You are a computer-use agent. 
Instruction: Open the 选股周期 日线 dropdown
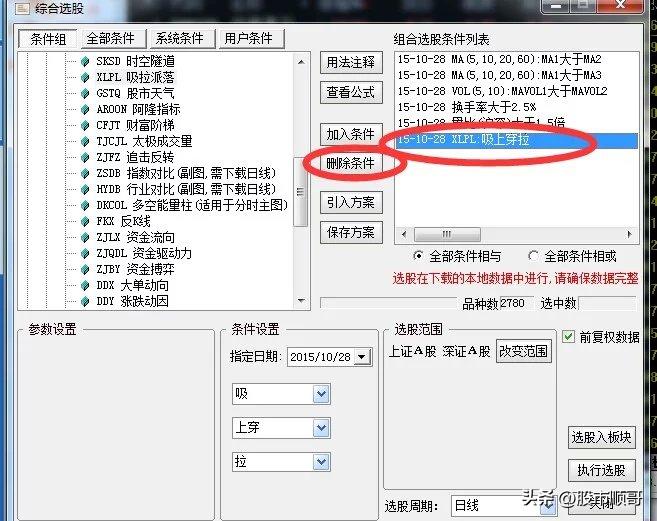(548, 506)
